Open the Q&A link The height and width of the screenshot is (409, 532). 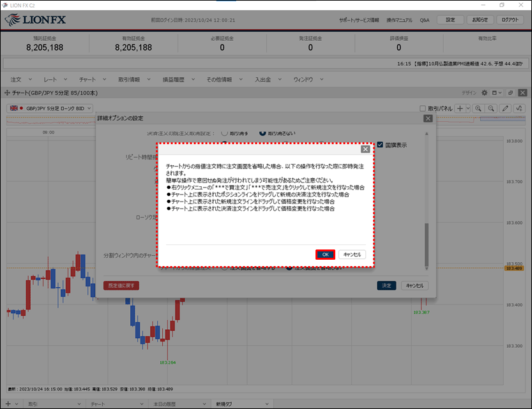click(x=425, y=20)
